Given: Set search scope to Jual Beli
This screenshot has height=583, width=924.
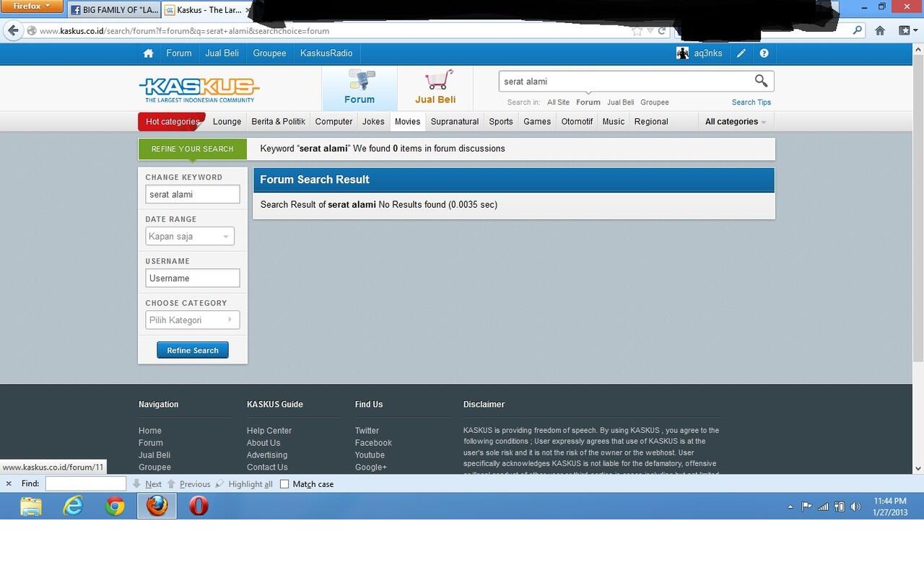Looking at the screenshot, I should [x=620, y=102].
